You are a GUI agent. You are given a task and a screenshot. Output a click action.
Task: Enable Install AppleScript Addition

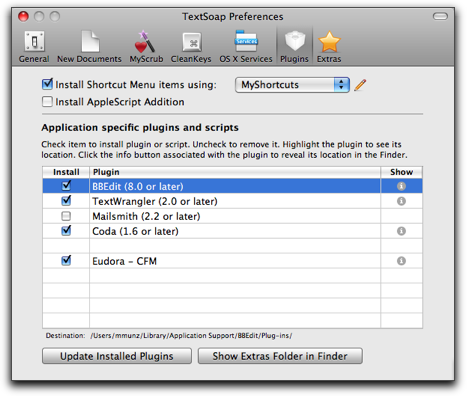pyautogui.click(x=47, y=102)
